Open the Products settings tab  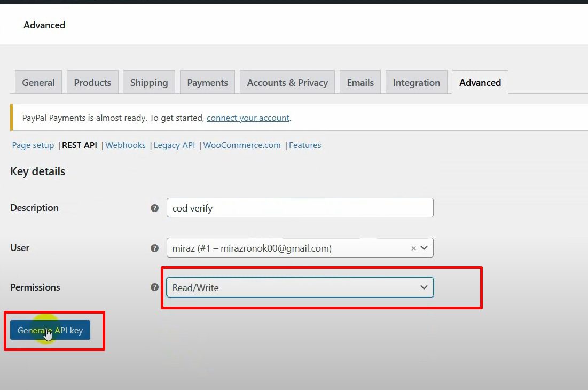92,83
